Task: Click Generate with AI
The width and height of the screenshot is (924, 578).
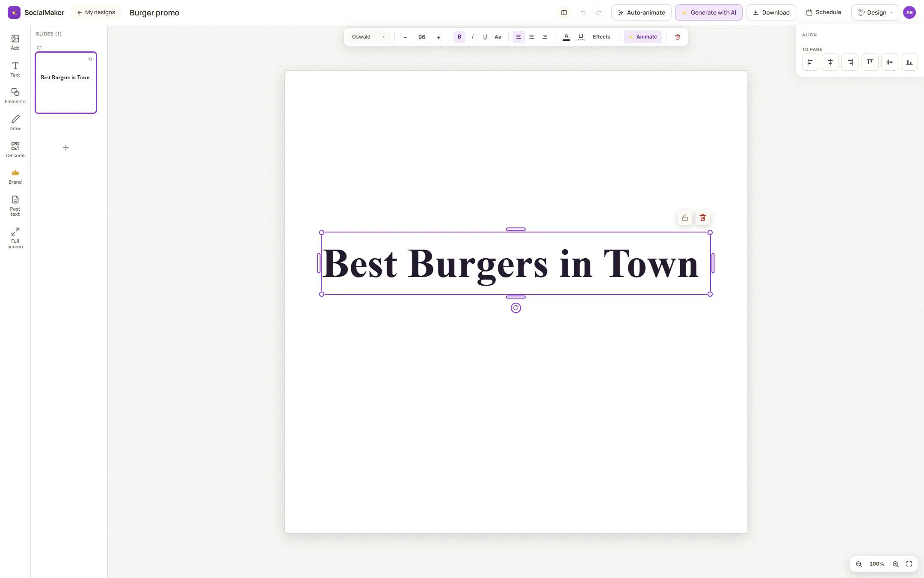Action: [708, 12]
